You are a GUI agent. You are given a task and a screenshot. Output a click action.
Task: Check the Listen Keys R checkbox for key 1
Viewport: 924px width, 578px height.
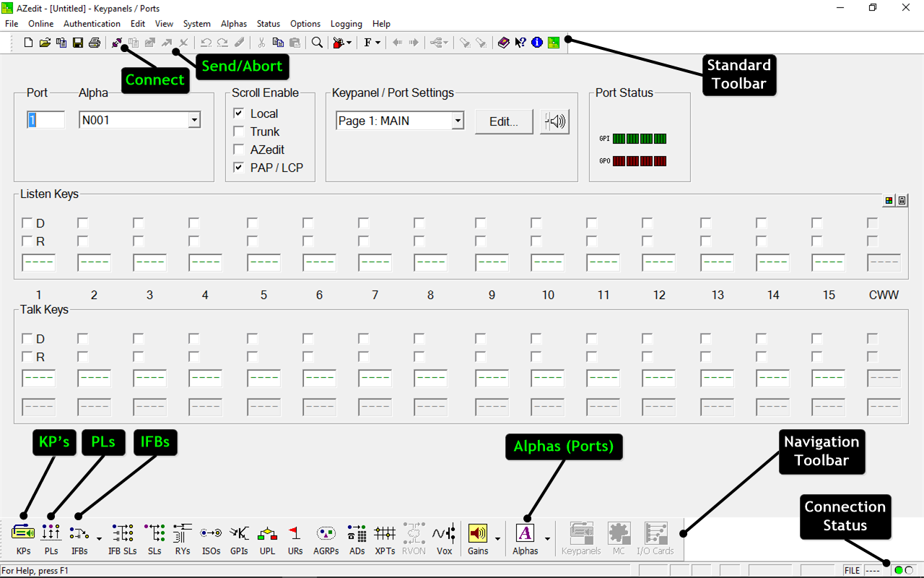click(27, 241)
